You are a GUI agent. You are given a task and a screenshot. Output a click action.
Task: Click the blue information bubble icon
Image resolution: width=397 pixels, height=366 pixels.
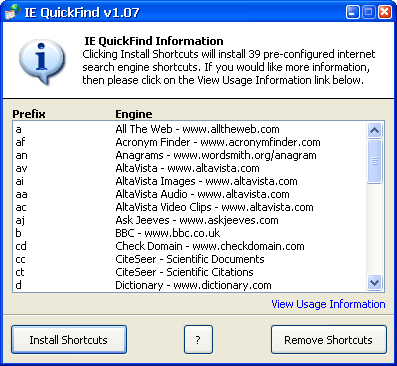(42, 61)
